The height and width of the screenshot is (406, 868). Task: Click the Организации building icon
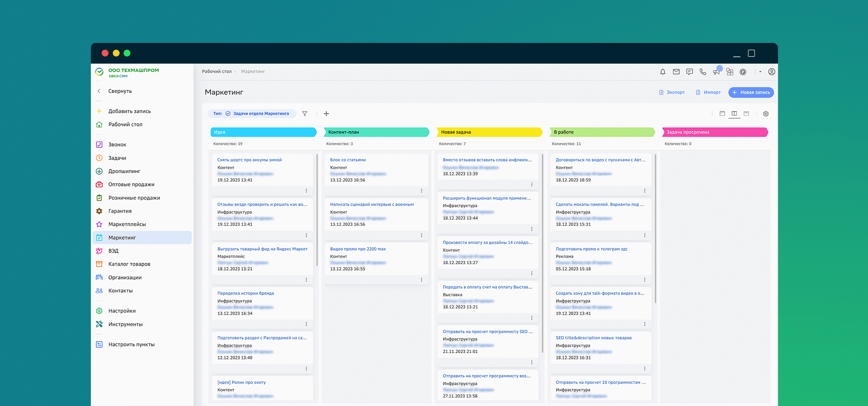click(99, 277)
